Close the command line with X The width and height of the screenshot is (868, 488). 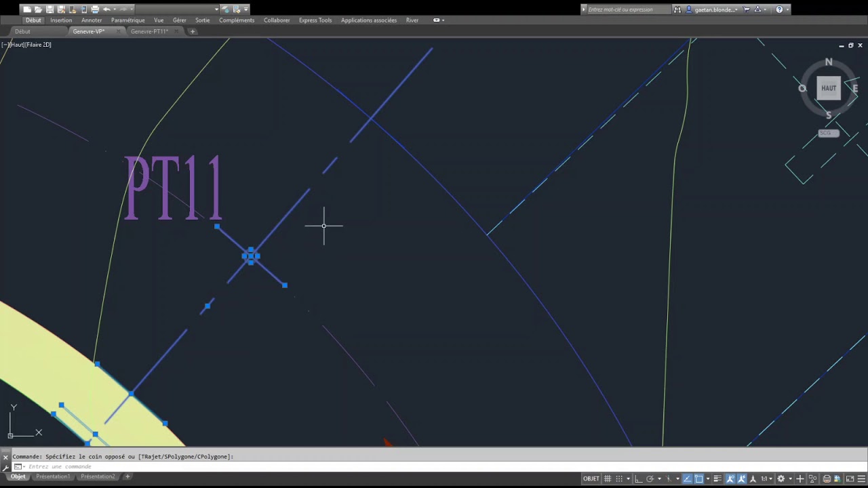click(5, 457)
